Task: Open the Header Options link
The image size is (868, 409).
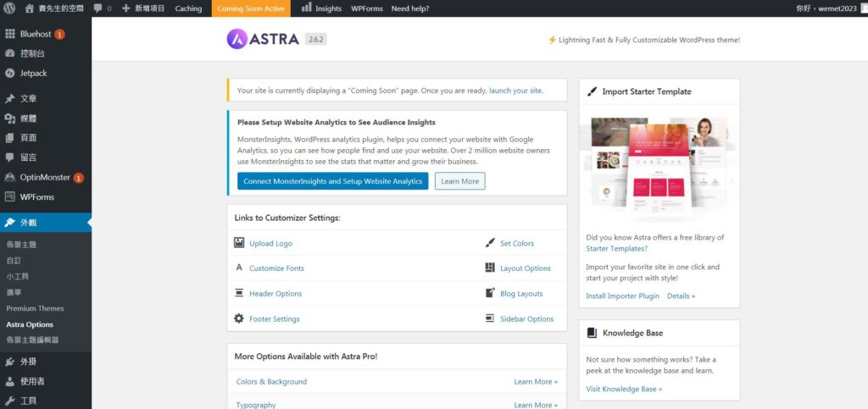Action: 275,294
